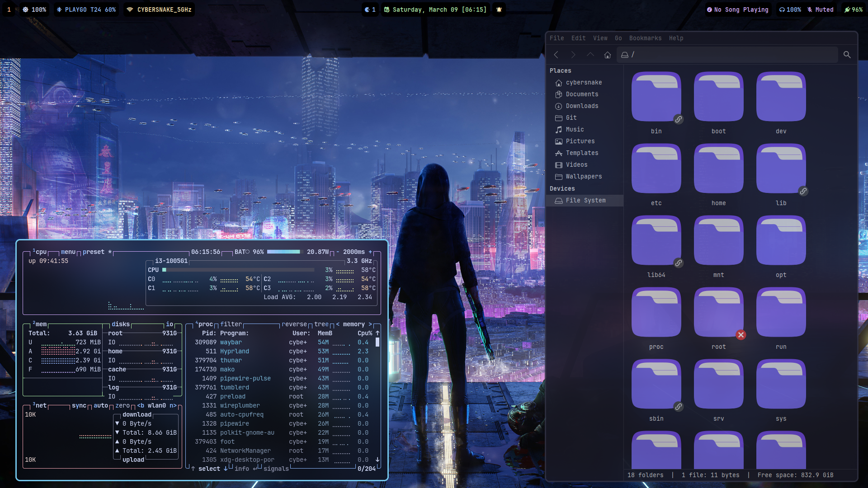The width and height of the screenshot is (868, 488).
Task: Select Wallpapers bookmark in sidebar
Action: pos(585,176)
